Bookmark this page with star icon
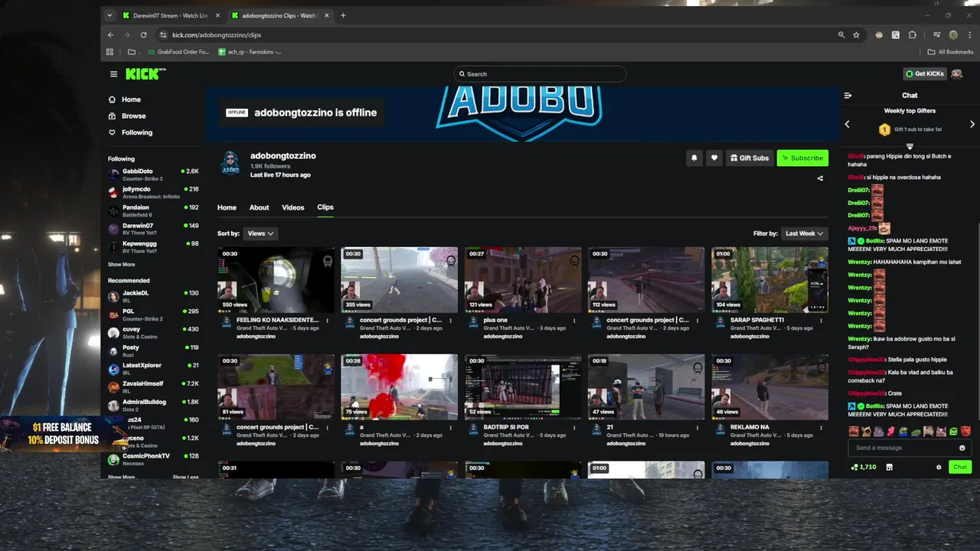The height and width of the screenshot is (551, 980). [x=856, y=34]
